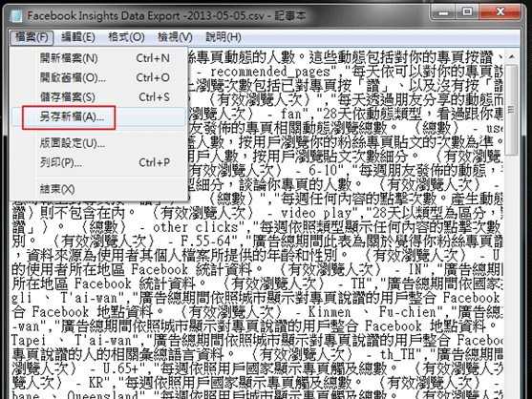
Task: Select 儲存檔案(S) menu entry
Action: pos(99,97)
